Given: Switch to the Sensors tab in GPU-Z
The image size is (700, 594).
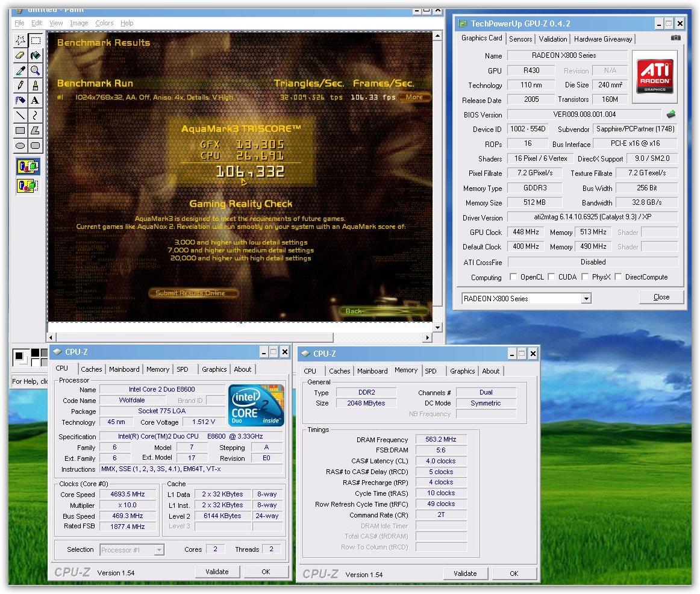Looking at the screenshot, I should coord(520,39).
